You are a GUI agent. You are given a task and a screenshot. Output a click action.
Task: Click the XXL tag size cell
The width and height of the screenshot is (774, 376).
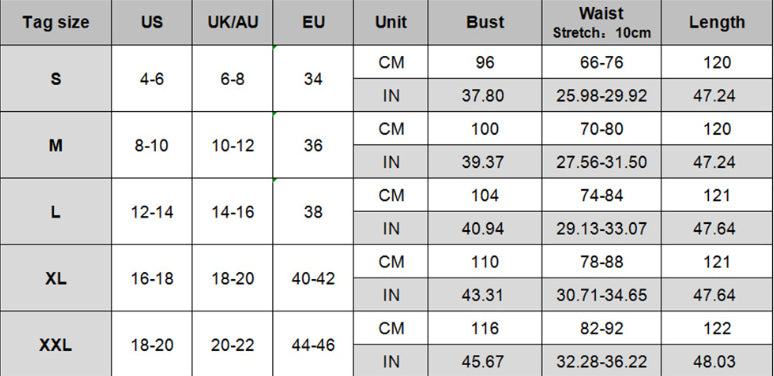[x=56, y=344]
